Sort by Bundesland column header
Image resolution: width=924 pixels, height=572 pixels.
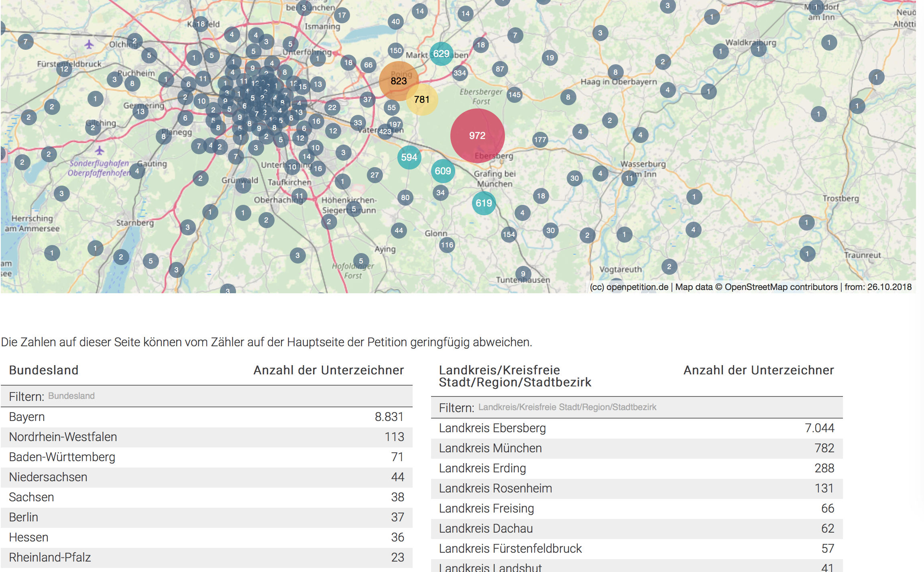[44, 370]
